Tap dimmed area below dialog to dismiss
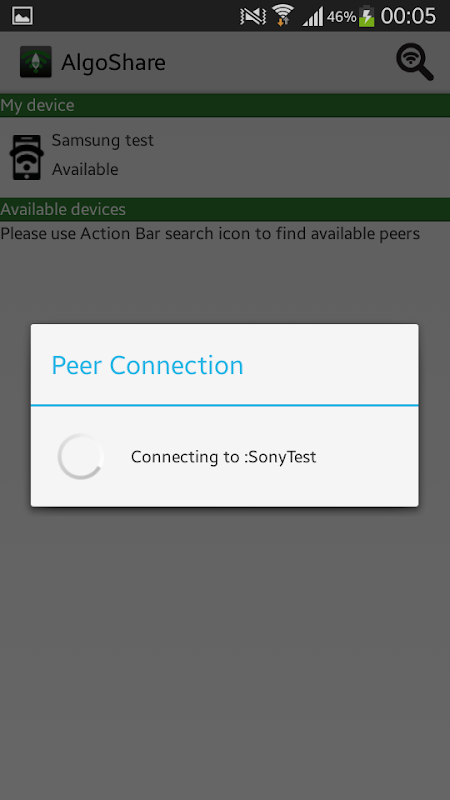This screenshot has width=450, height=800. pyautogui.click(x=225, y=653)
